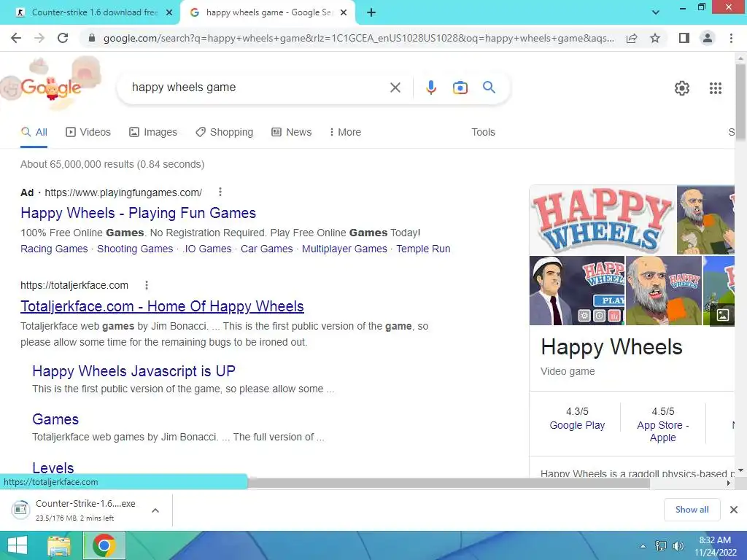747x560 pixels.
Task: Switch to Images results
Action: pyautogui.click(x=153, y=132)
